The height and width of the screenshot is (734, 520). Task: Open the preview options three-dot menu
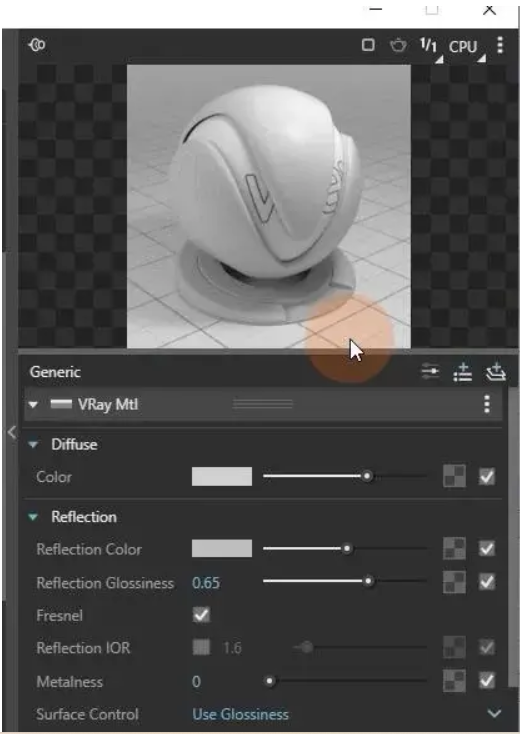click(500, 45)
